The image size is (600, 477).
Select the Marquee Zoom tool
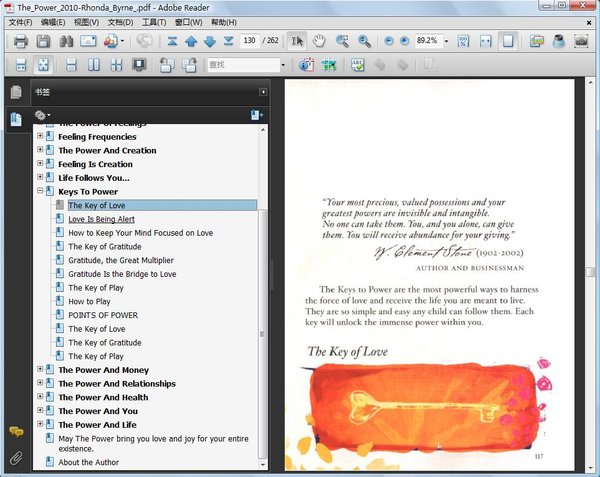coord(342,41)
